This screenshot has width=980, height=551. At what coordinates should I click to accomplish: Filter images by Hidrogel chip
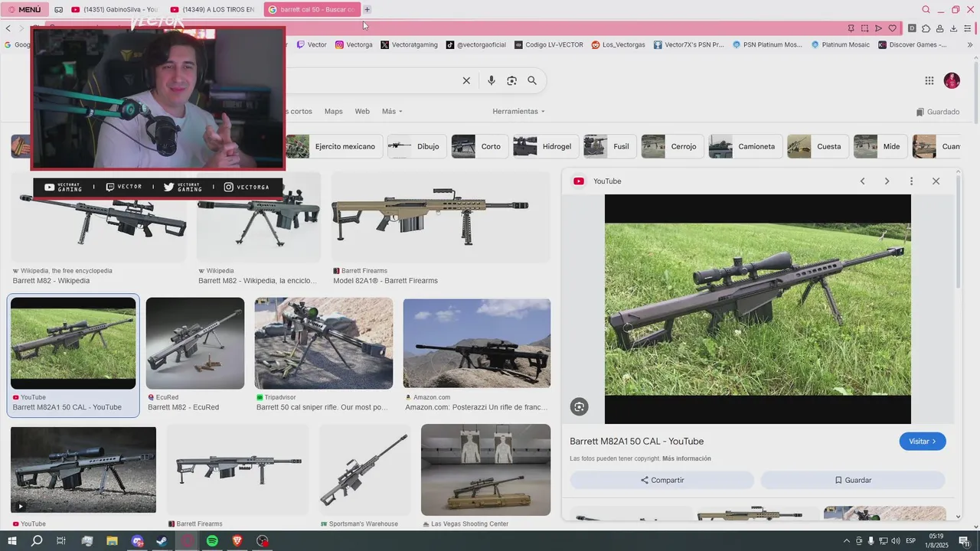[545, 146]
